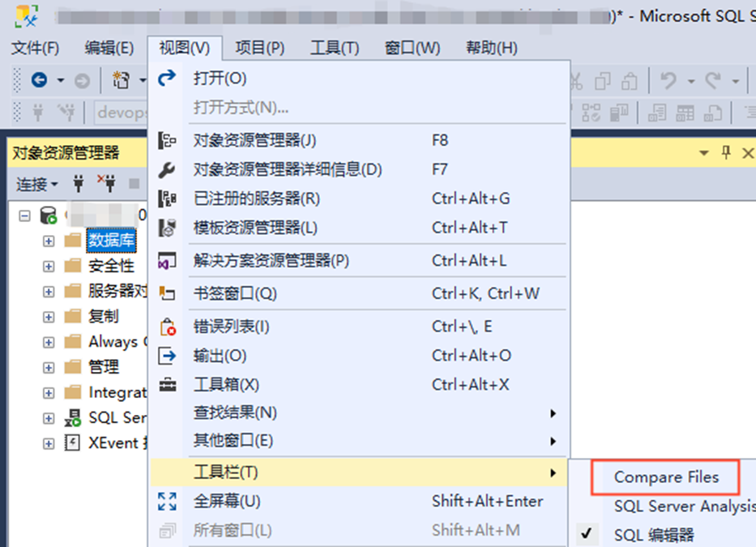Select the 安全性 tree item

(x=111, y=266)
